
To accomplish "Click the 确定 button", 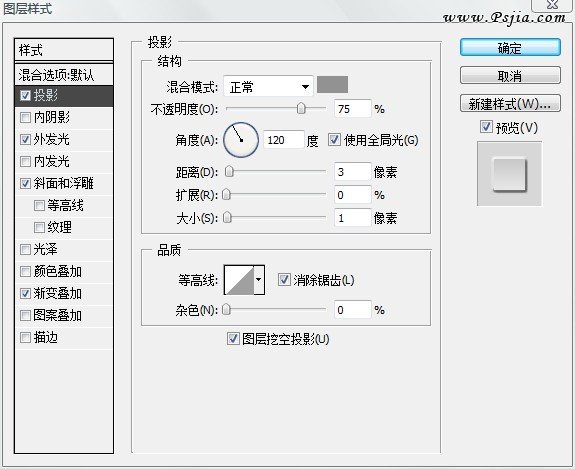I will pyautogui.click(x=510, y=48).
